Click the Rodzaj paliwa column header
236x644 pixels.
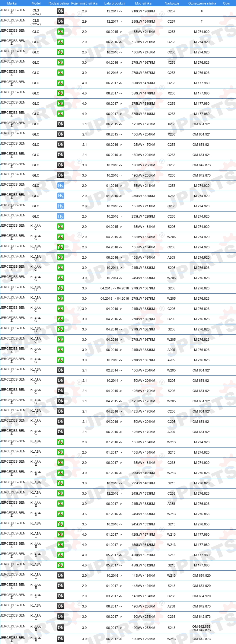point(59,3)
